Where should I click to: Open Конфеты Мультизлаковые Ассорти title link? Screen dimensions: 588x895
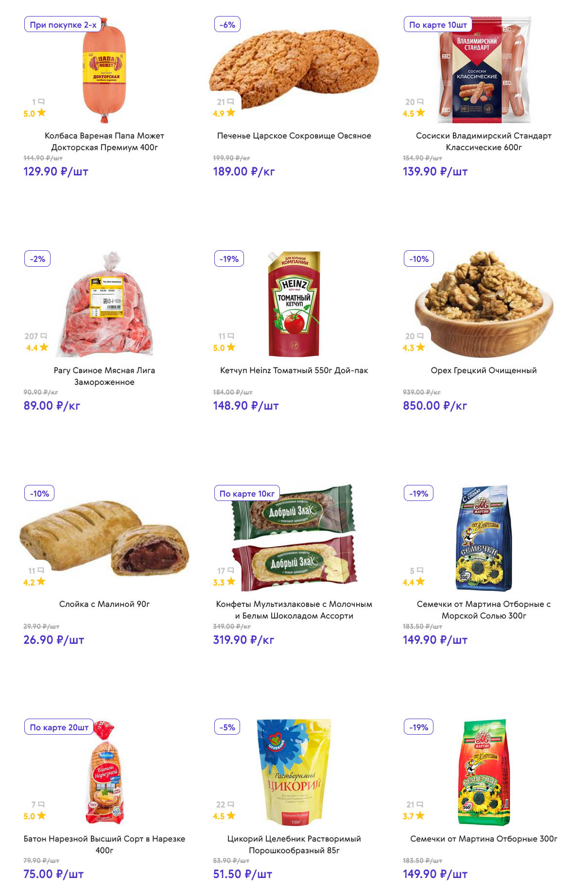pyautogui.click(x=294, y=610)
